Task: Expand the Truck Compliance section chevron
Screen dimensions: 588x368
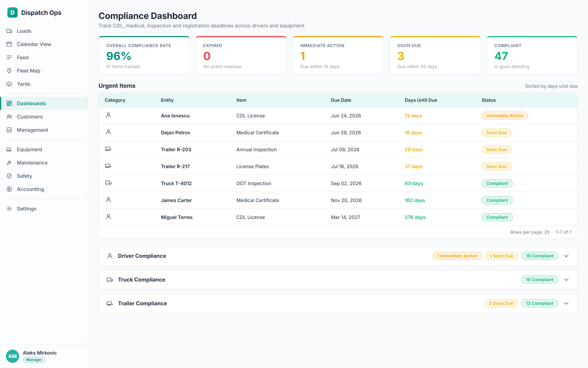Action: click(566, 280)
